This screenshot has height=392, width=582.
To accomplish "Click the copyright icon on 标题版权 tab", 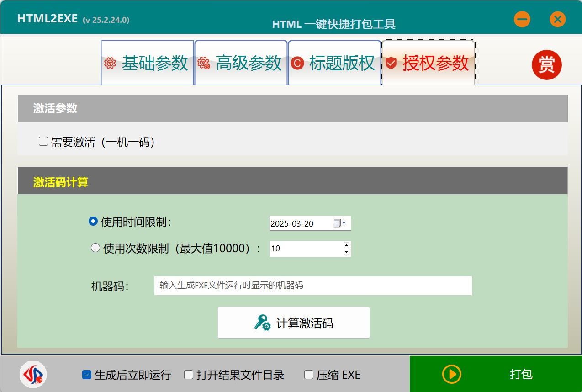I will pos(297,63).
